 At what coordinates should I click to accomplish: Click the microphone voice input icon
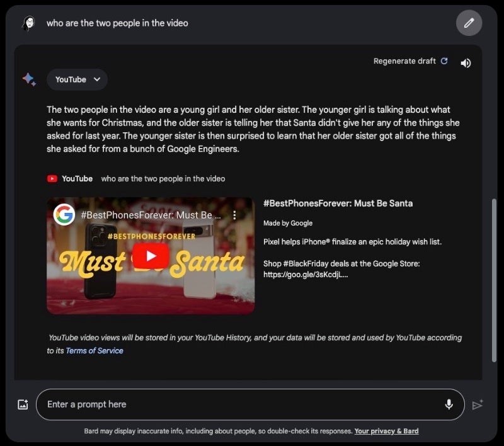tap(449, 404)
